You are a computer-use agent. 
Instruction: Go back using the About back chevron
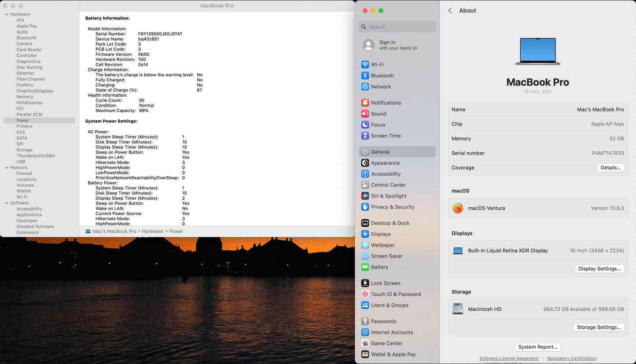pyautogui.click(x=450, y=11)
